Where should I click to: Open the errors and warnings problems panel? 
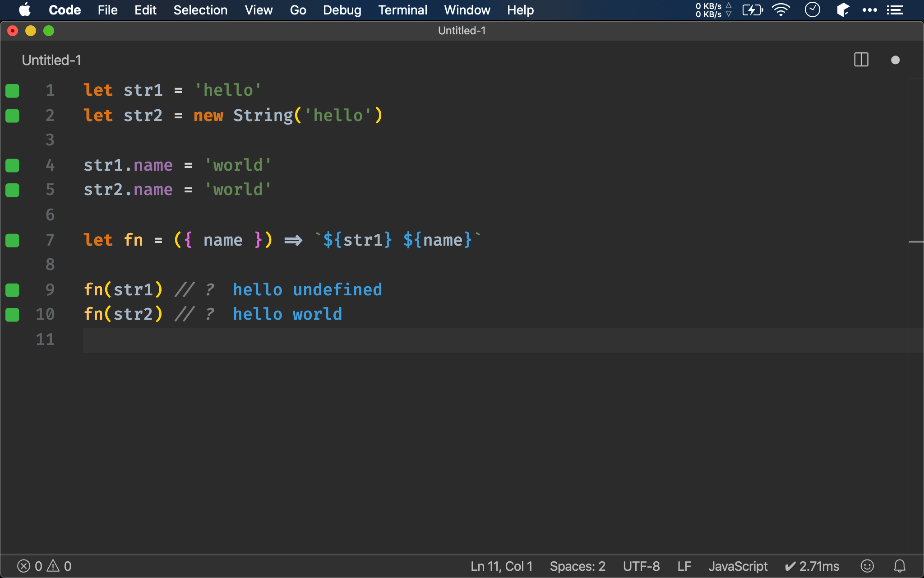[x=44, y=566]
